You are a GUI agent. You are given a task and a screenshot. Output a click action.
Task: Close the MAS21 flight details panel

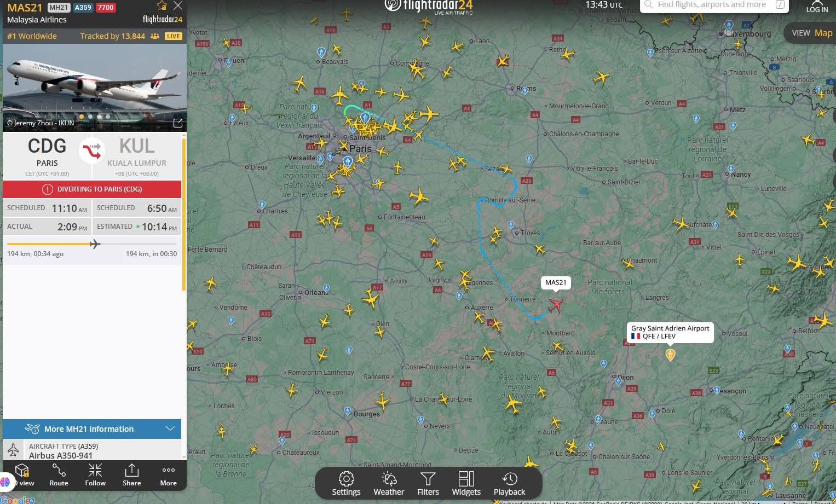click(178, 6)
